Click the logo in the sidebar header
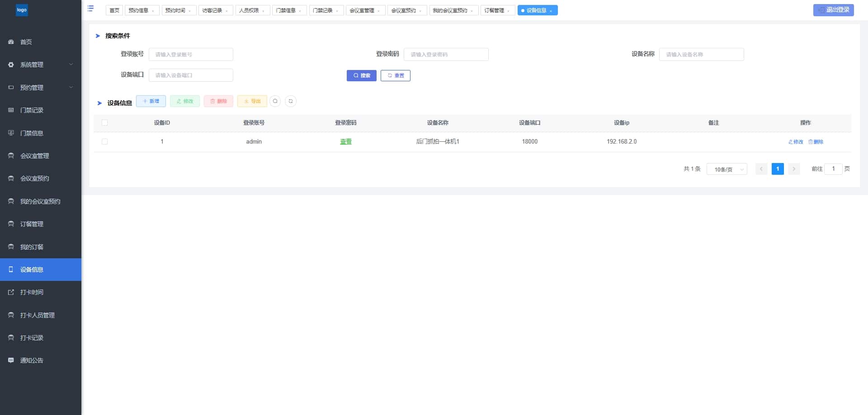Image resolution: width=868 pixels, height=415 pixels. (22, 10)
